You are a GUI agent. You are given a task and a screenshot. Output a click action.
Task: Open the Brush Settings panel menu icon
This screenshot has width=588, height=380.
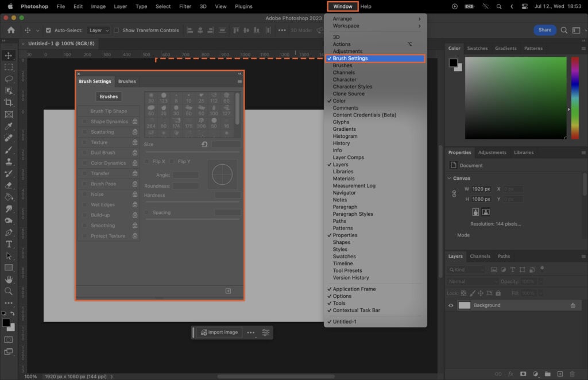coord(239,82)
